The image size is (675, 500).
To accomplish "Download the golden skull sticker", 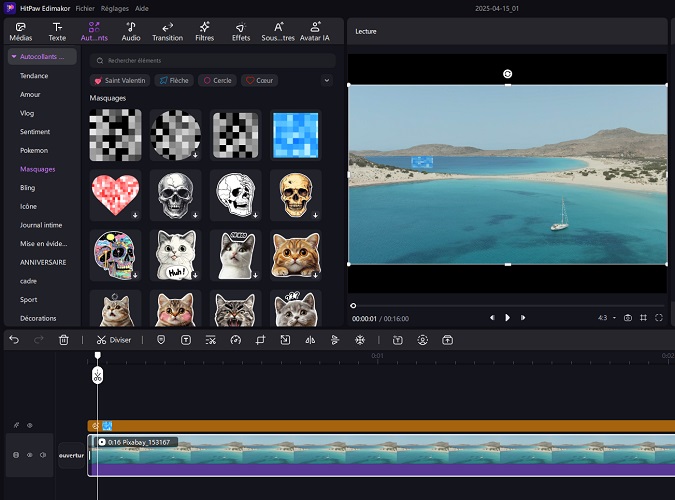I will 316,215.
